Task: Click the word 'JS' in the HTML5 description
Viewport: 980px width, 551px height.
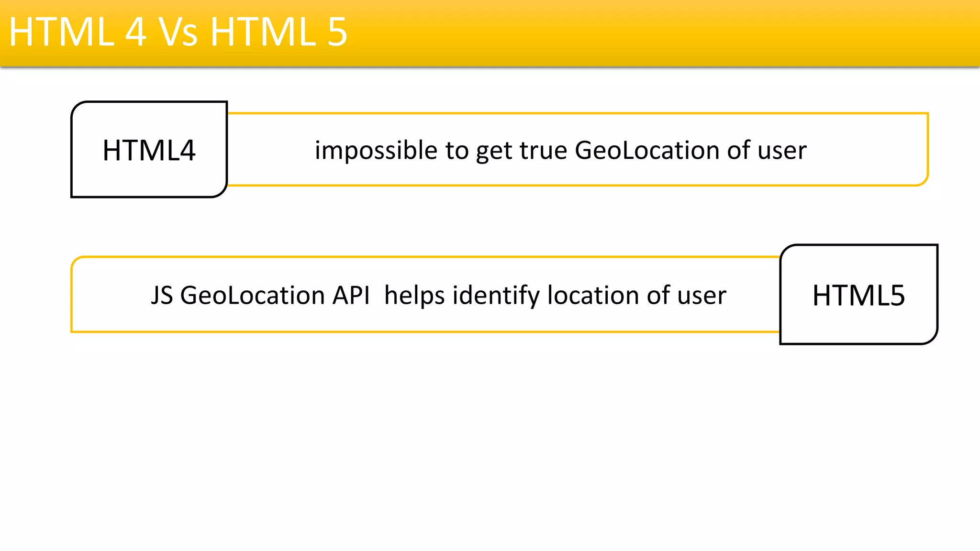Action: pyautogui.click(x=162, y=295)
